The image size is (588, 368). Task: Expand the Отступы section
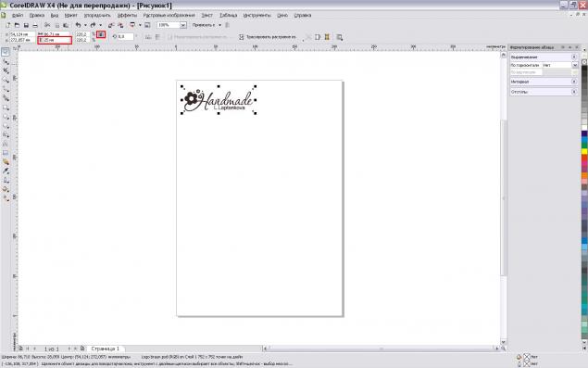click(x=574, y=92)
